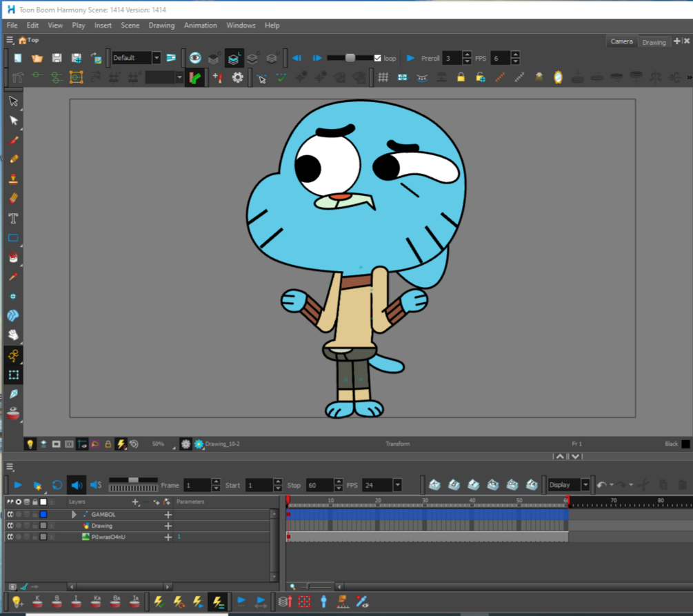Select the Pencil tool

coord(13,159)
